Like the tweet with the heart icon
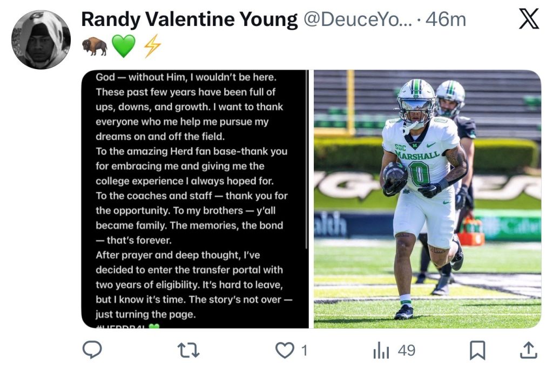Screen dimensions: 553x392 tap(284, 350)
